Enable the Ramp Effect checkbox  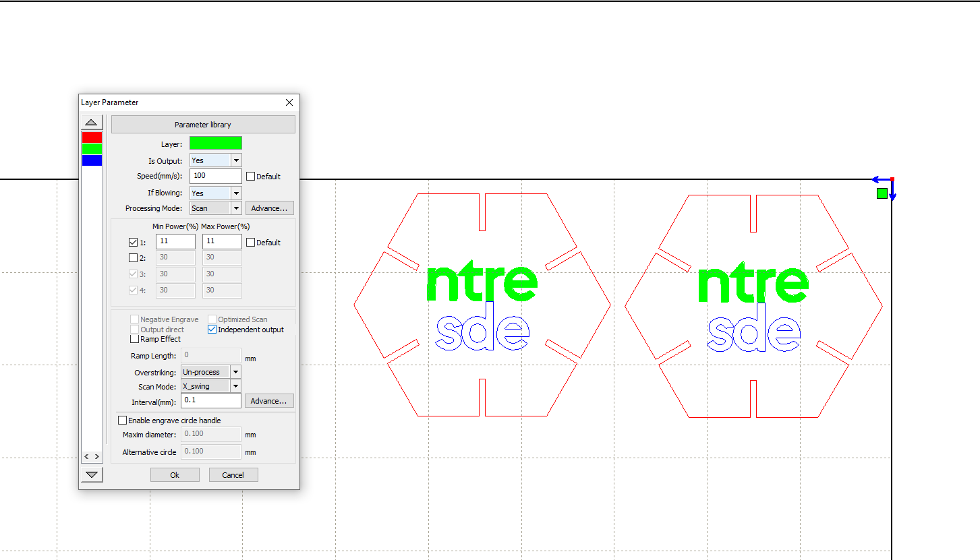134,339
